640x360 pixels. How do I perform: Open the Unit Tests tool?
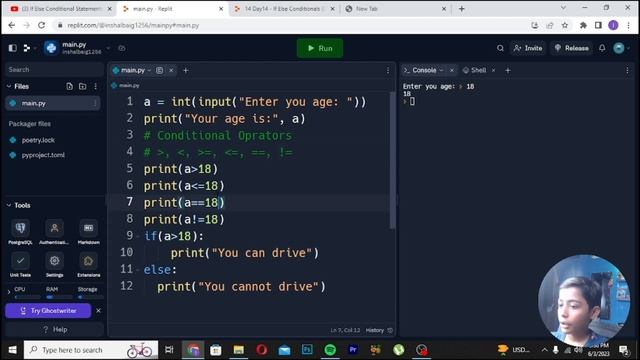[20, 264]
